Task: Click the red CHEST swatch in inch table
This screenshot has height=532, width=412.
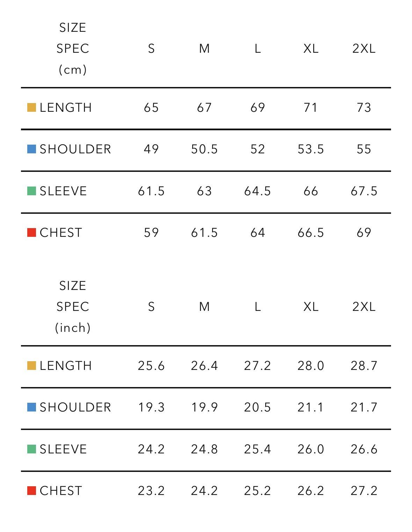Action: (31, 491)
